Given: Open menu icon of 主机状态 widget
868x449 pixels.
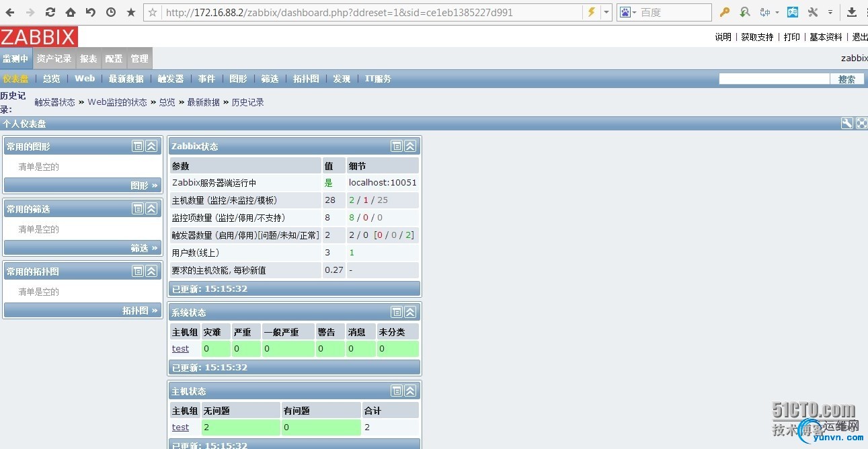Looking at the screenshot, I should point(397,391).
